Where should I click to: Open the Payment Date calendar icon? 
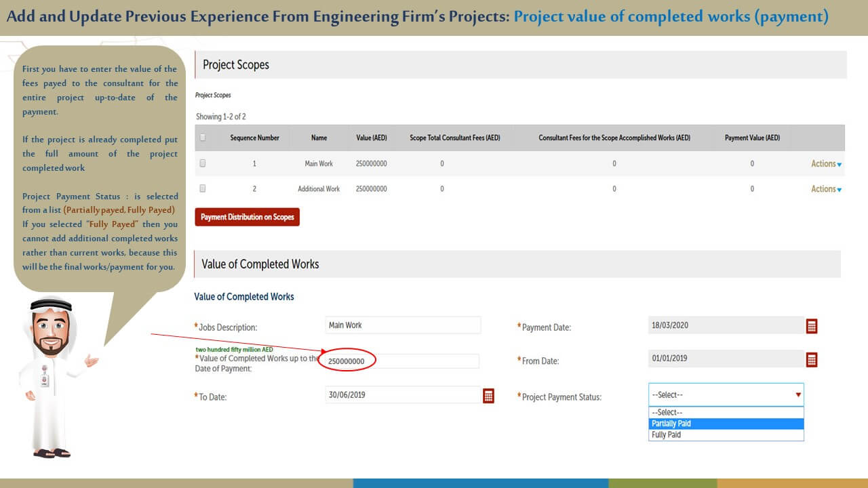[x=812, y=327]
